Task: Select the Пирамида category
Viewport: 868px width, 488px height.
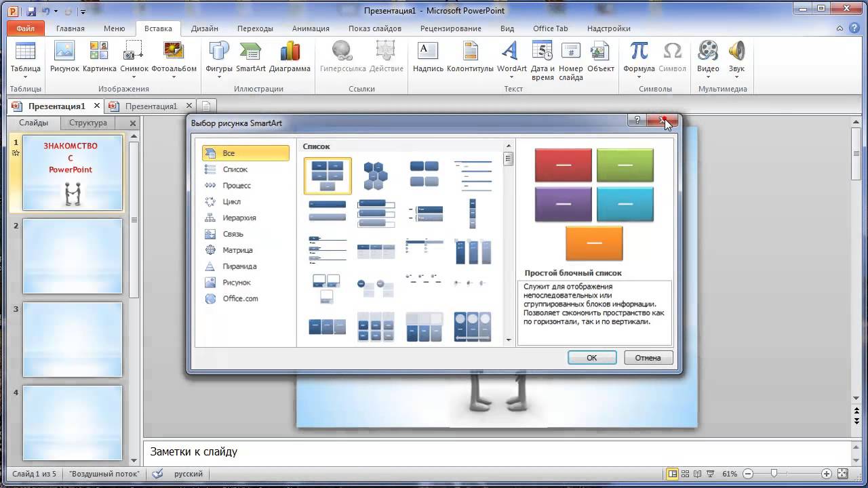Action: (x=245, y=266)
